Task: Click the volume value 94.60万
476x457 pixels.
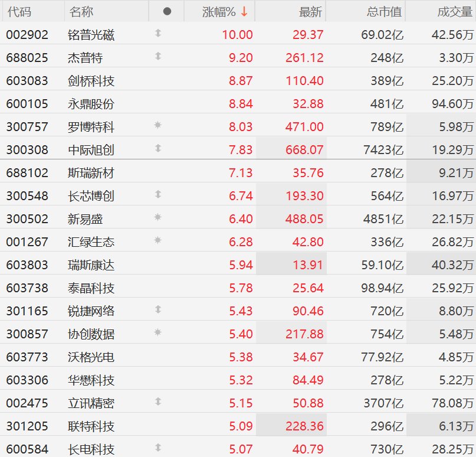Action: (452, 104)
